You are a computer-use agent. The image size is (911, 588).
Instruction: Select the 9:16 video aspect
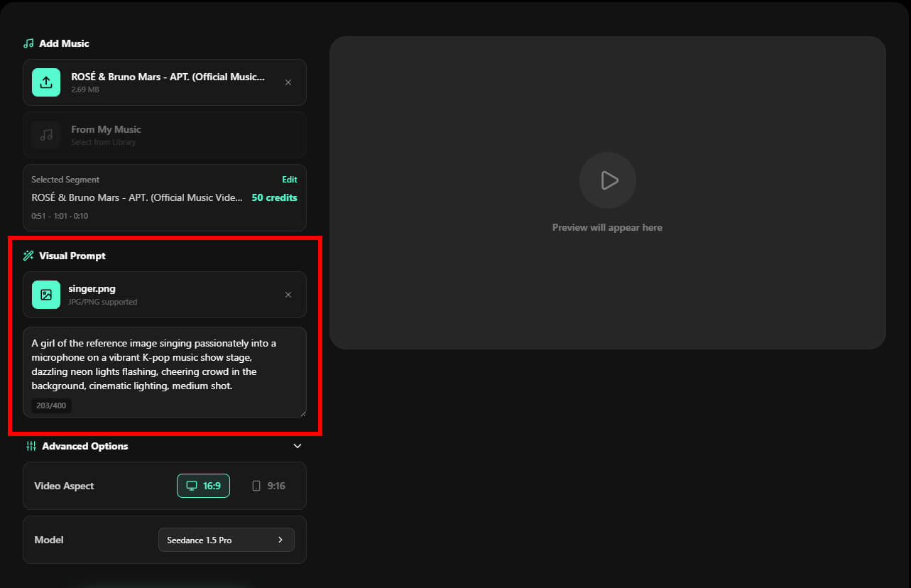[x=268, y=486]
